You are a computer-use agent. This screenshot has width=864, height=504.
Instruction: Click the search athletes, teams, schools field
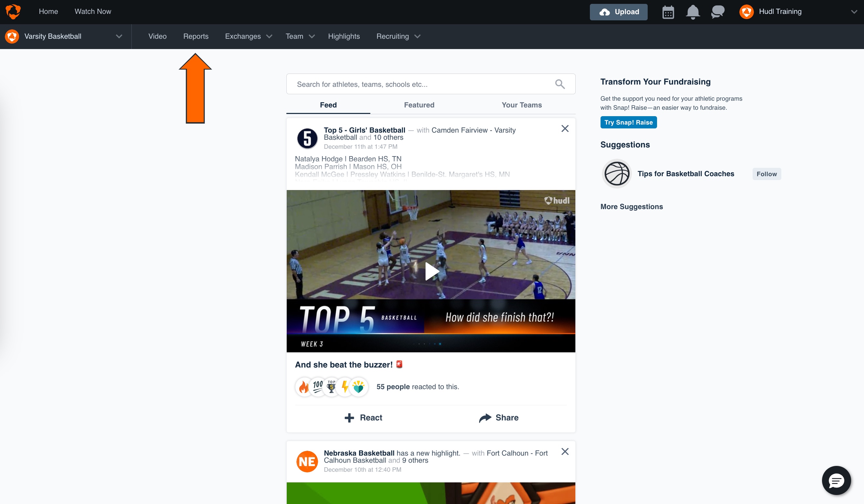(x=431, y=84)
